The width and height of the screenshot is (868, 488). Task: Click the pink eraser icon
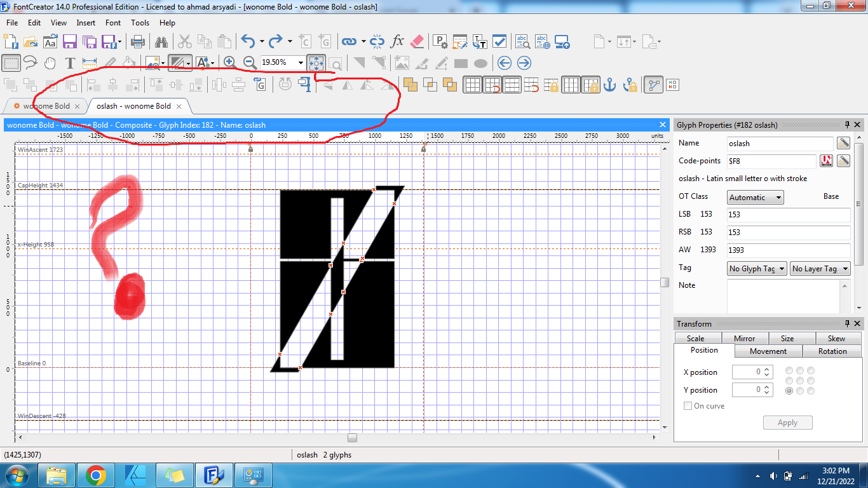pyautogui.click(x=417, y=41)
